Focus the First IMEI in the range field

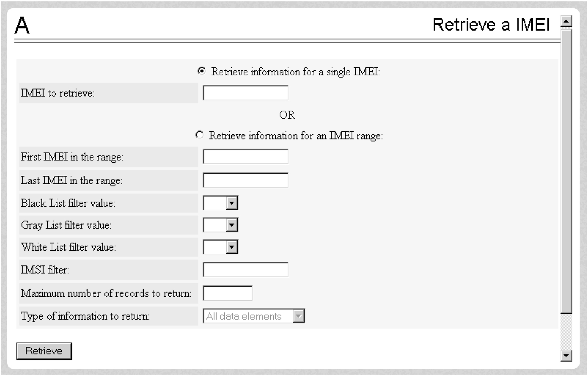click(x=245, y=157)
